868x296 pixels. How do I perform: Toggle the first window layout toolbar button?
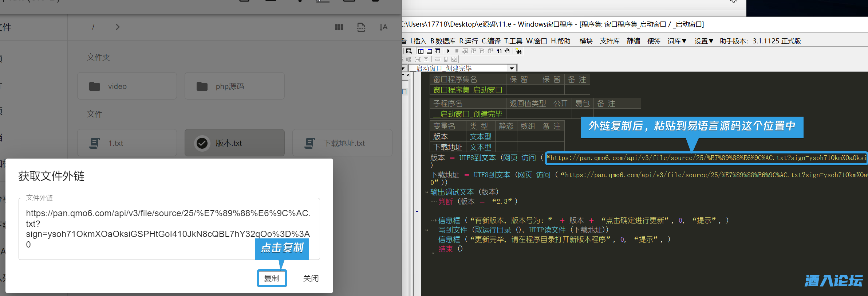(421, 51)
